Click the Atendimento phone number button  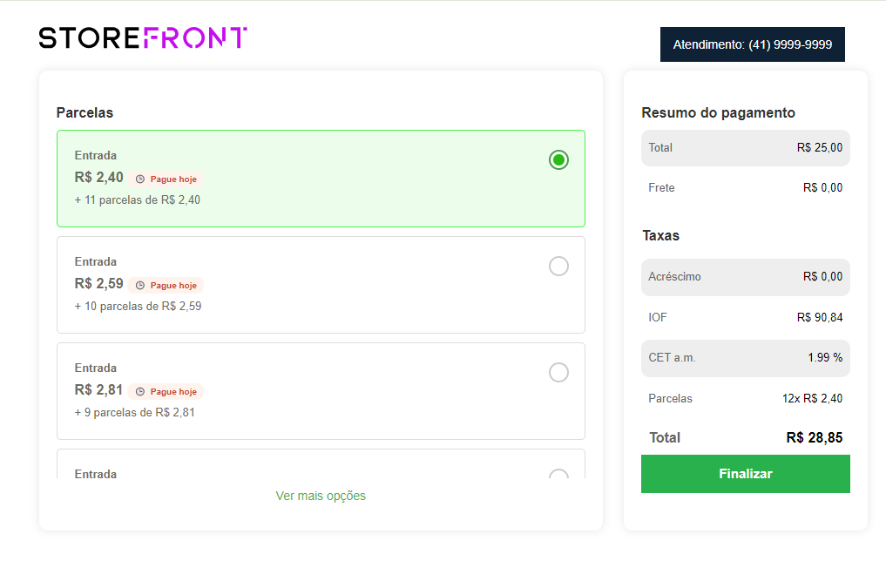pos(752,44)
